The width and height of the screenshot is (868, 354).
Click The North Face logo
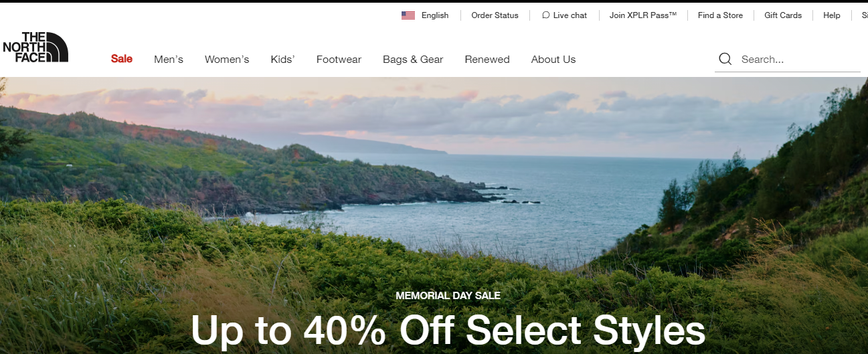(x=35, y=47)
